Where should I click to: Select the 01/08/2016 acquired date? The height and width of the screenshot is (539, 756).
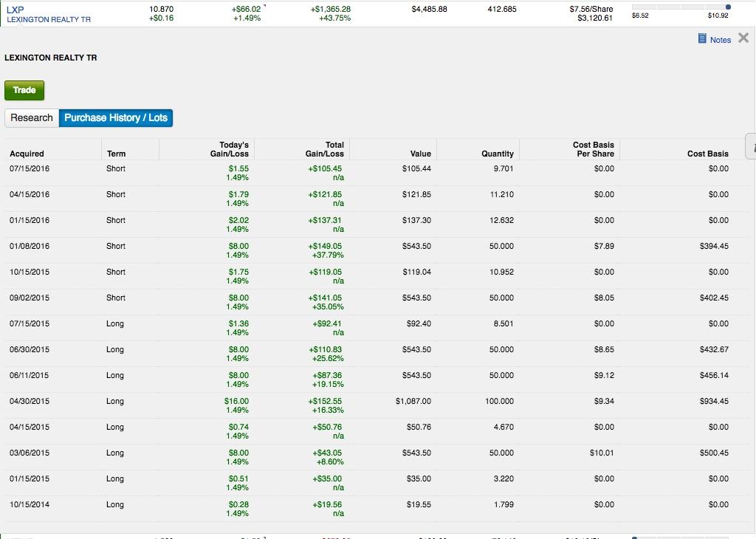[x=30, y=247]
